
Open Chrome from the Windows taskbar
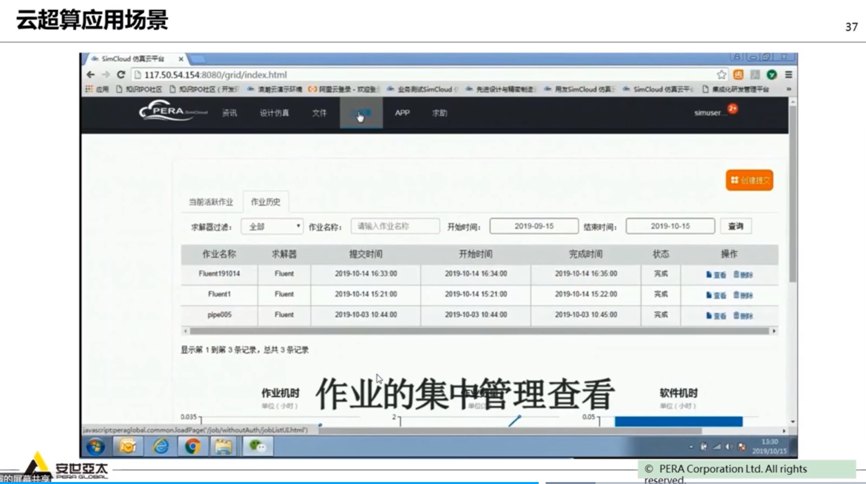point(192,446)
